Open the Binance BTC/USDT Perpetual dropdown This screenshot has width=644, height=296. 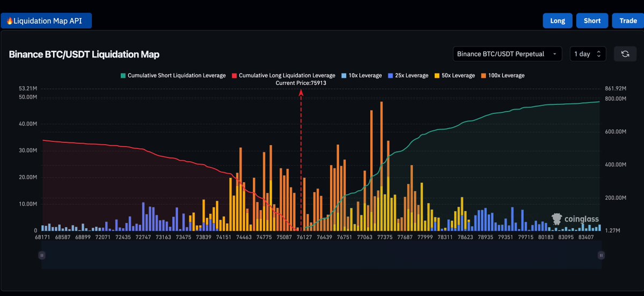(507, 54)
